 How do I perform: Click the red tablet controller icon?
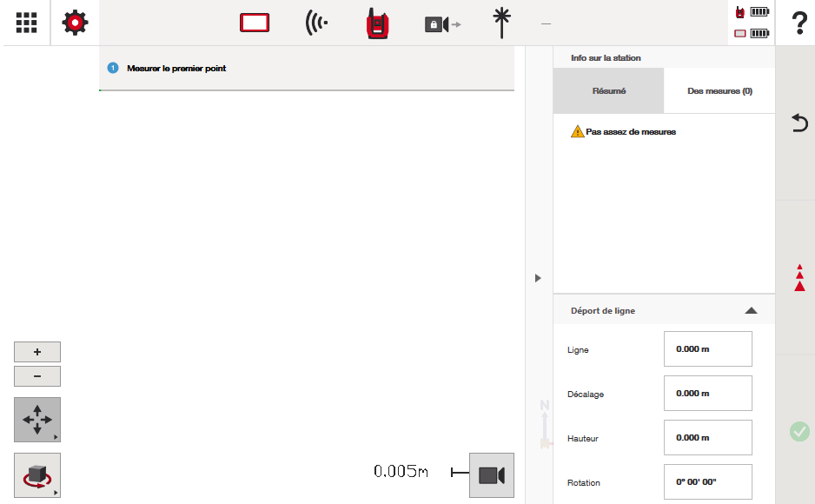255,23
